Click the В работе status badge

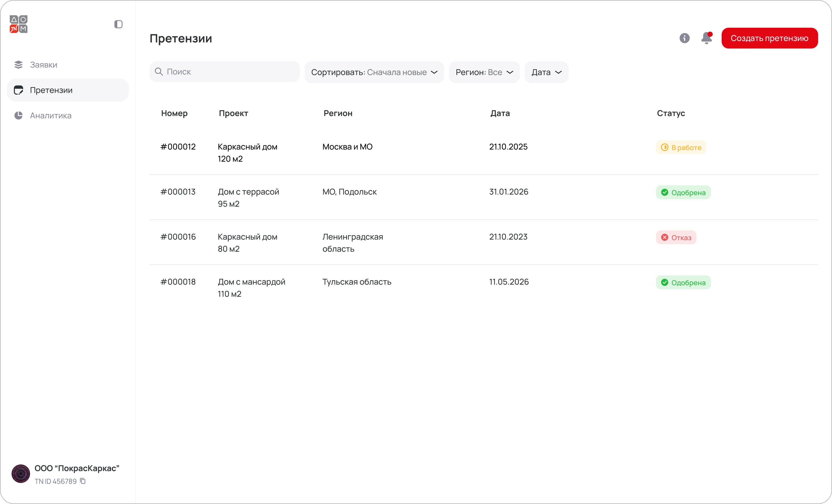point(681,148)
